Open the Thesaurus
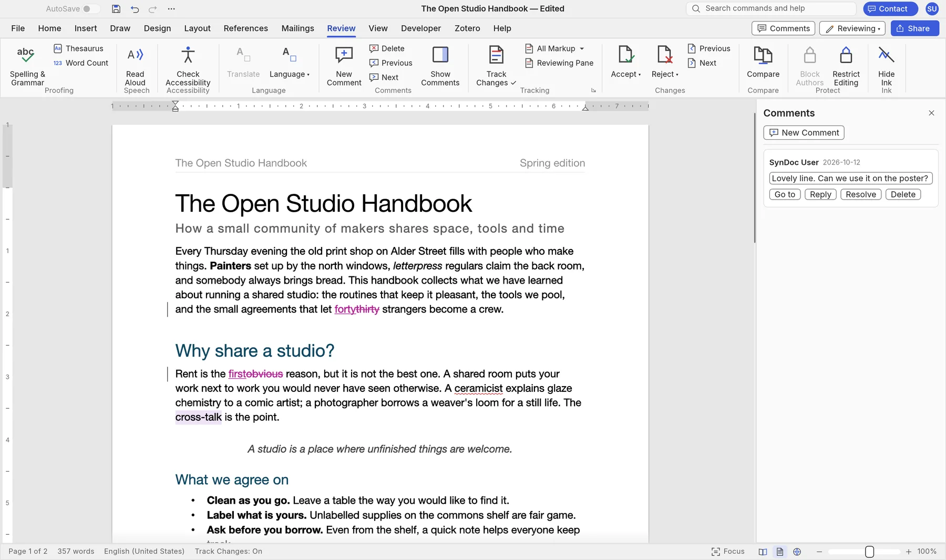946x560 pixels. (x=78, y=48)
